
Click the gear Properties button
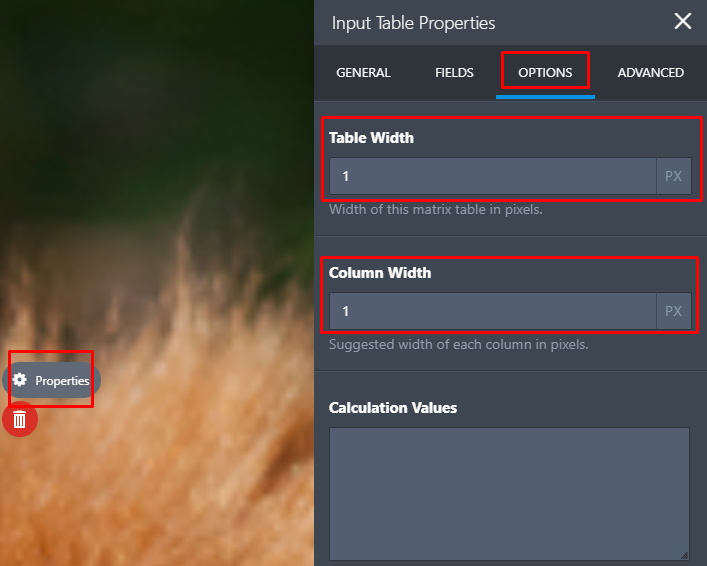click(x=52, y=380)
